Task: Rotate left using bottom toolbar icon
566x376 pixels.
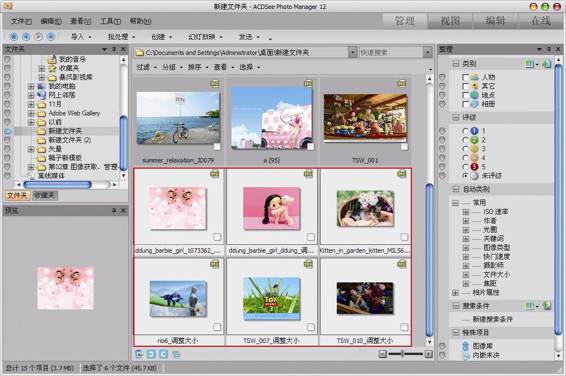Action: point(151,354)
